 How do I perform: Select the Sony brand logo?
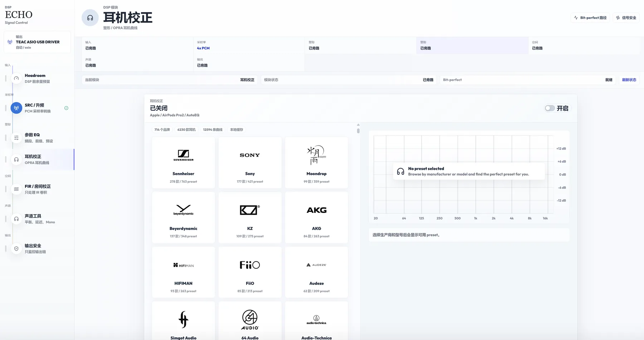[250, 155]
